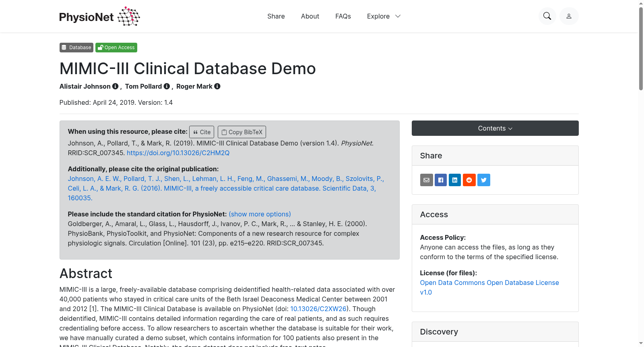
Task: Show info for Alistair Johnson
Action: pos(116,86)
